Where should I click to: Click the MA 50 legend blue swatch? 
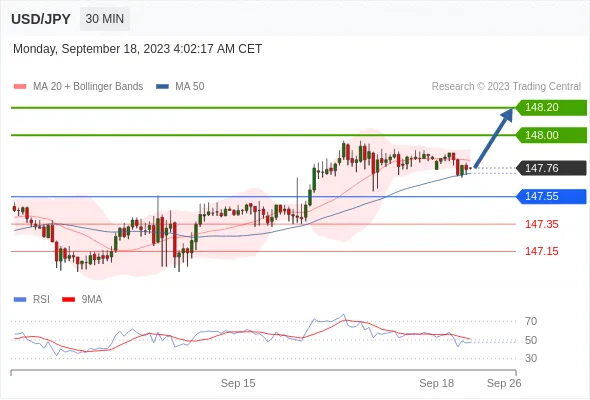click(162, 87)
